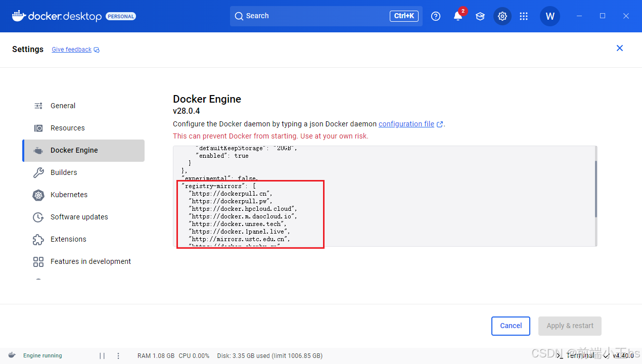Click the "defaultKeepStorage" line
This screenshot has width=642, height=364.
(246, 148)
